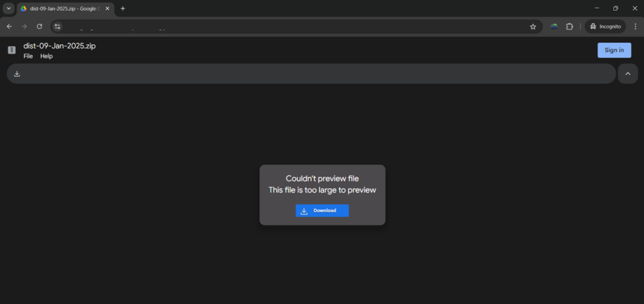Click the Sign in button
Image resolution: width=644 pixels, height=304 pixels.
[614, 50]
